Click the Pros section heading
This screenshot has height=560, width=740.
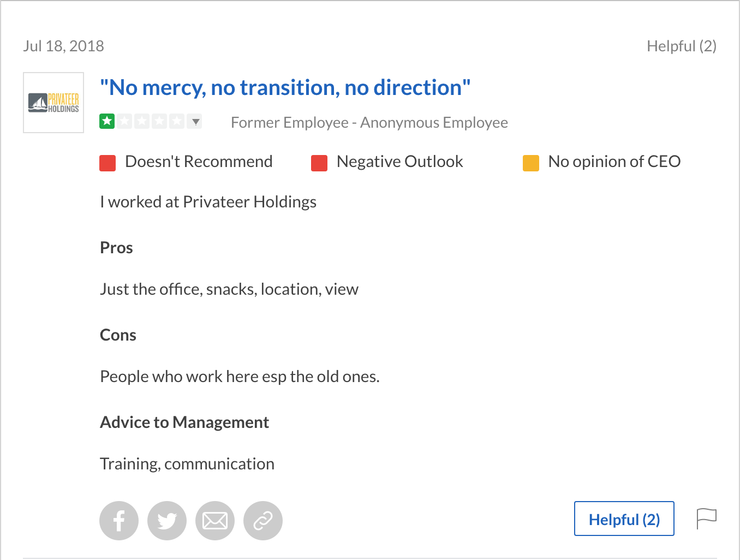pos(116,248)
